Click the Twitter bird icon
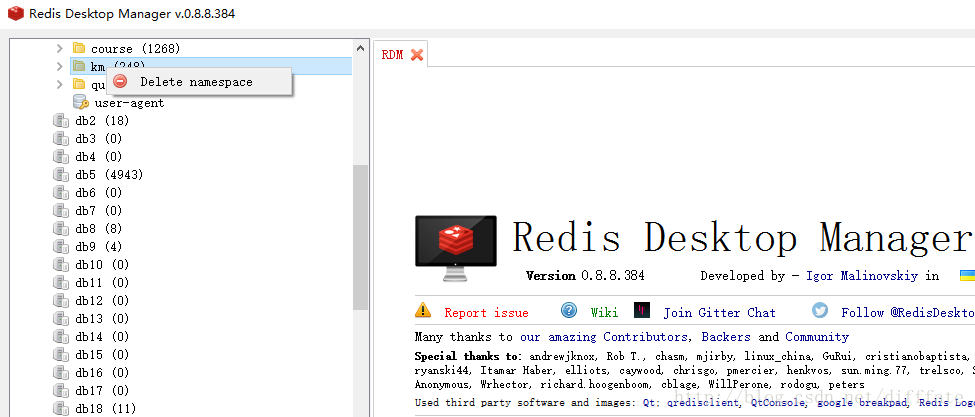The width and height of the screenshot is (975, 417). (x=820, y=310)
